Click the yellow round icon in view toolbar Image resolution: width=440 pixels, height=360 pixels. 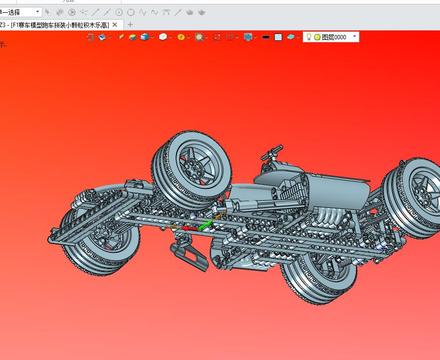click(181, 37)
